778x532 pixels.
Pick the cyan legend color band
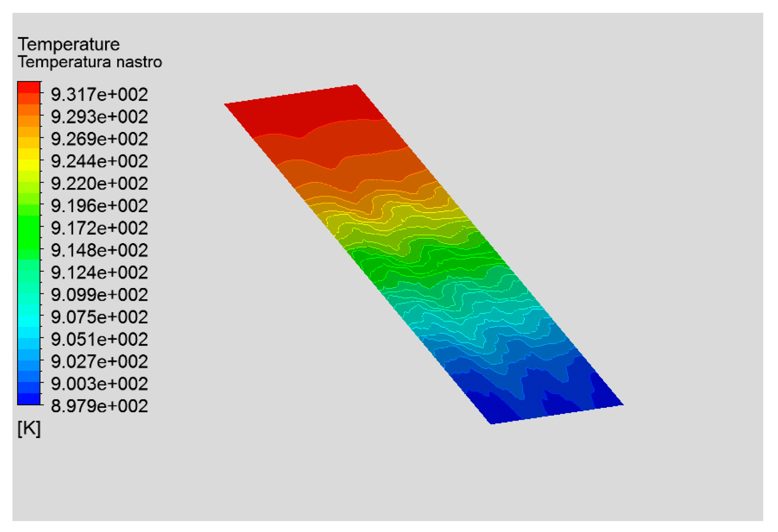(29, 321)
